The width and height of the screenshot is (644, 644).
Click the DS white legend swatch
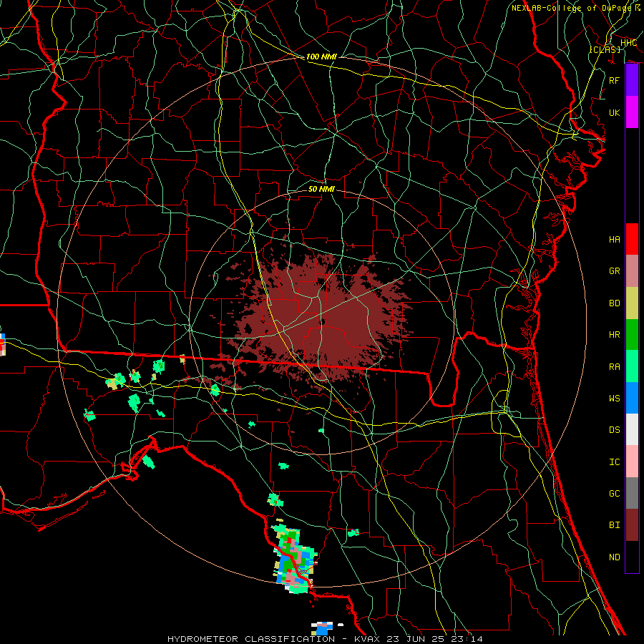click(632, 429)
